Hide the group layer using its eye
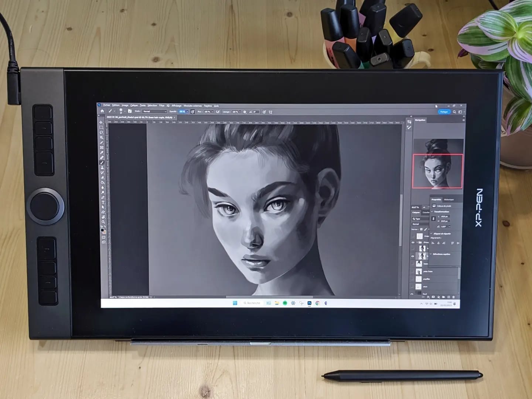Screen dimensions: 532x399 point(413,242)
